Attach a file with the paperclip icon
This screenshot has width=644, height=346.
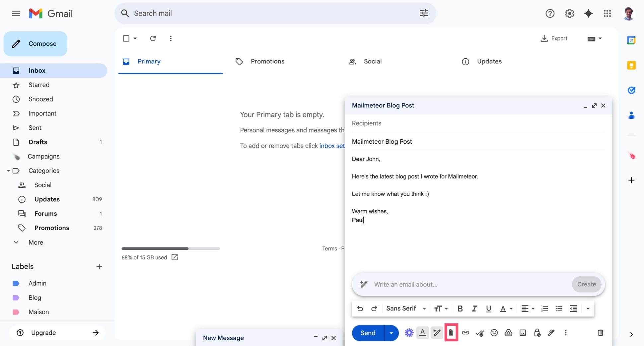click(x=451, y=333)
